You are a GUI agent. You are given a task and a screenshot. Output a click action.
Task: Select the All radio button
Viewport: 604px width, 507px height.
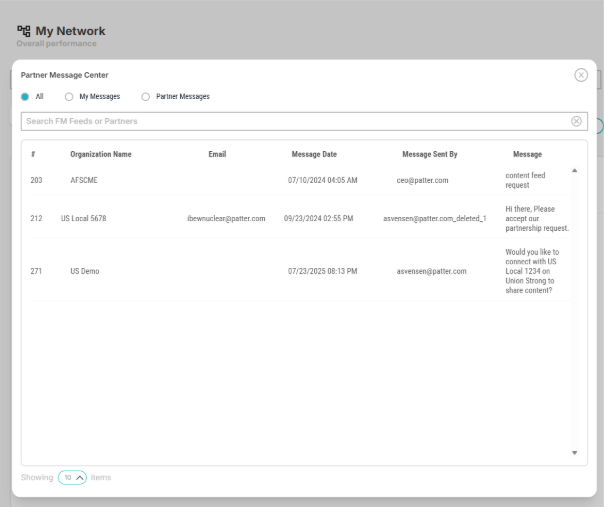point(25,97)
